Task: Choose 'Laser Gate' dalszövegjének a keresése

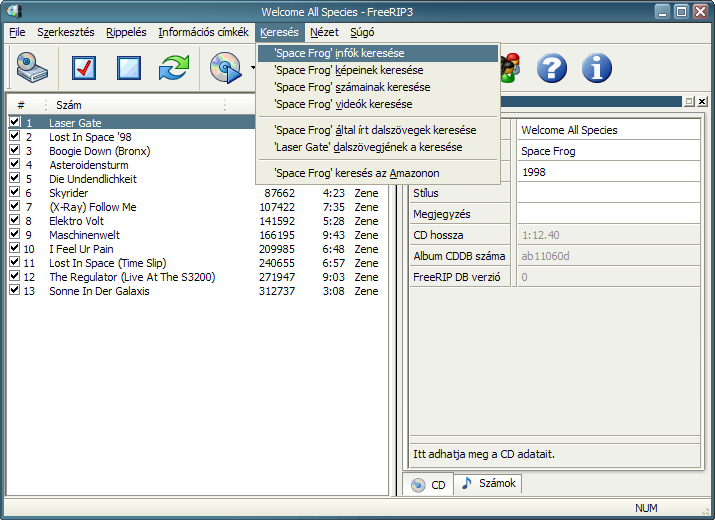Action: 378,147
